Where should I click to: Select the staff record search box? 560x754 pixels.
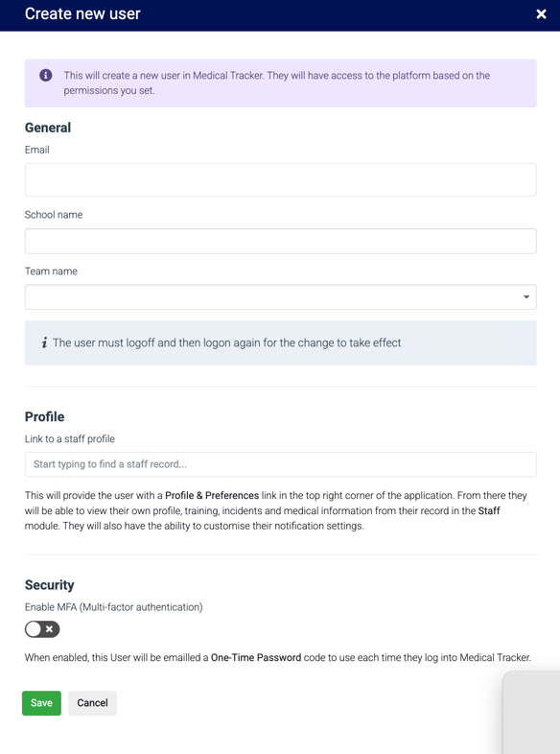tap(281, 464)
